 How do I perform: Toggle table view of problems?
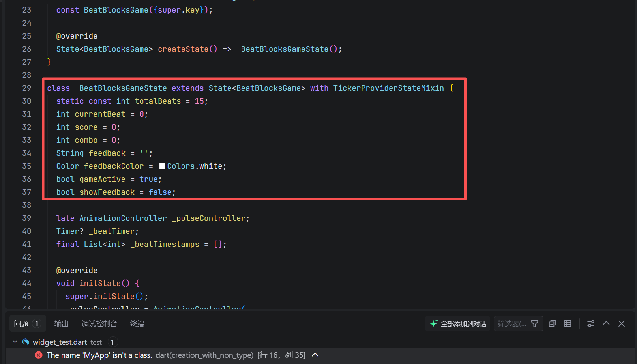tap(568, 323)
